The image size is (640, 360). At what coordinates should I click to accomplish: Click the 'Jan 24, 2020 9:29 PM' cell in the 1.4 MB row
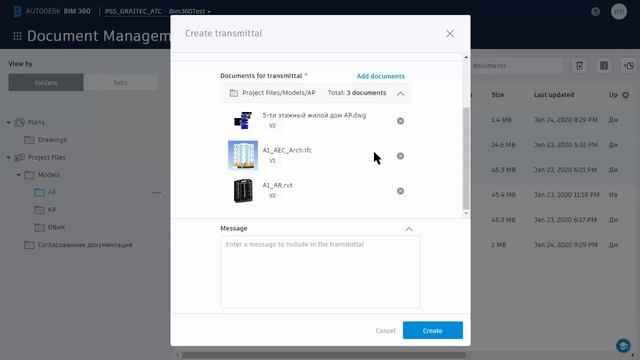coord(565,120)
